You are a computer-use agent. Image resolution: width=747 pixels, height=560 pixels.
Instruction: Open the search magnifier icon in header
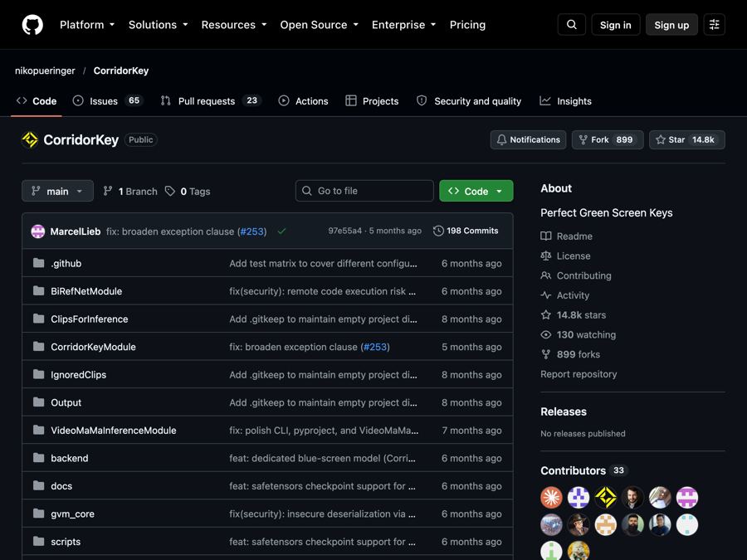pyautogui.click(x=572, y=25)
